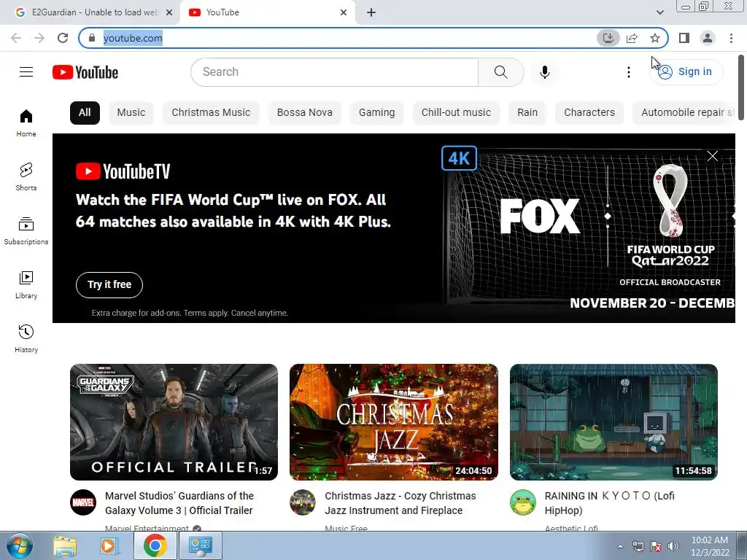Expand the tab search dropdown arrow
The height and width of the screenshot is (560, 747).
(659, 12)
